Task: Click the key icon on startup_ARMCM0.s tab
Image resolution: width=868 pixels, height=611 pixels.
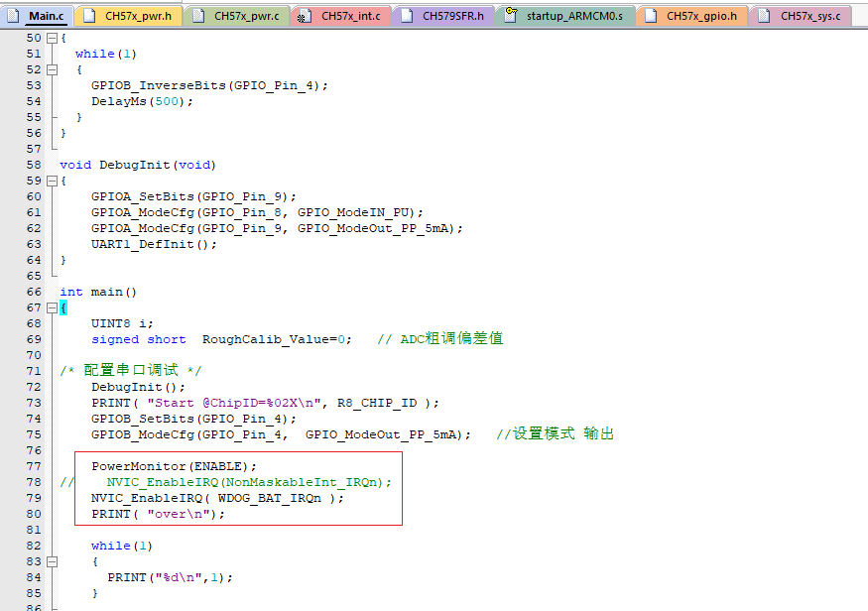Action: click(x=511, y=16)
